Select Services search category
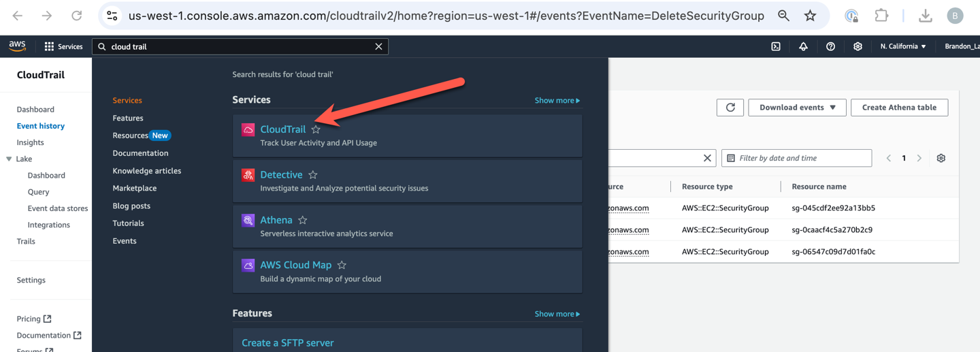Screen dimensions: 980x352 coord(127,100)
